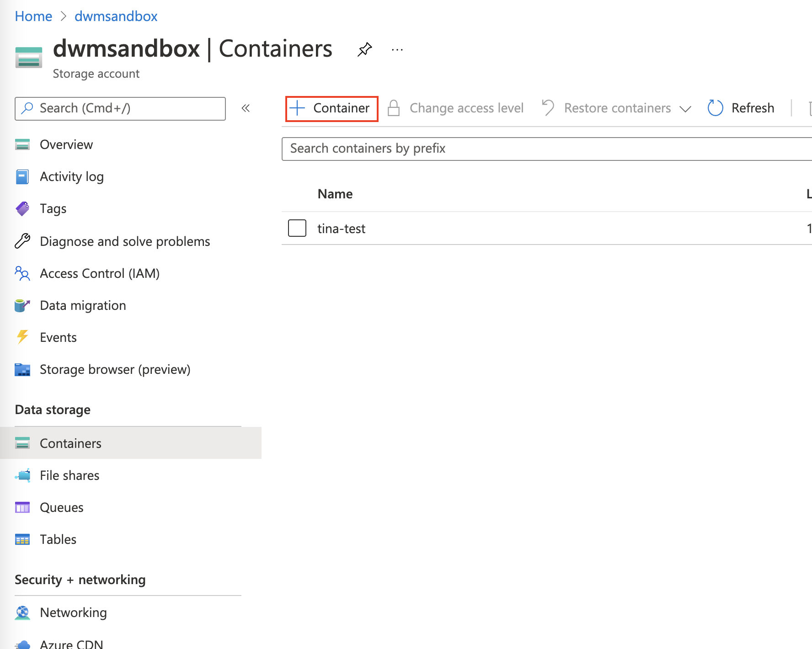Open Events menu entry

click(58, 337)
